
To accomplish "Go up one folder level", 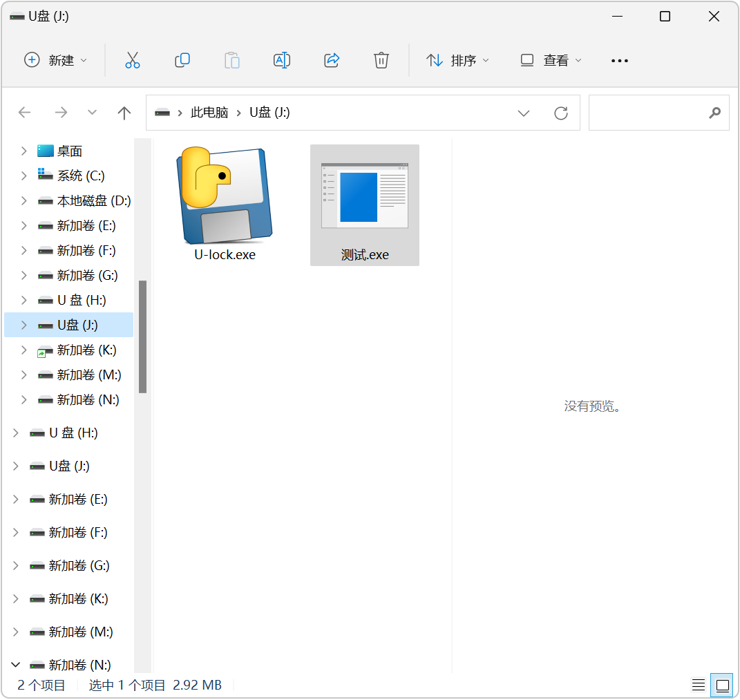I will pyautogui.click(x=124, y=113).
